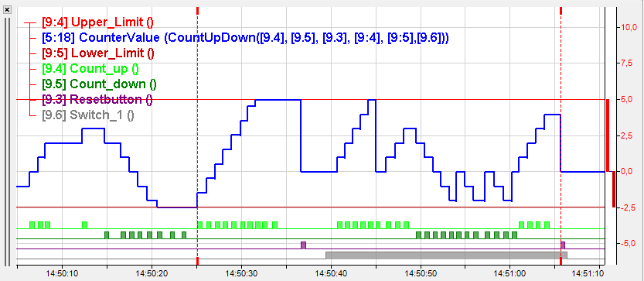Click the 10,0 value on the Y axis
644x281 pixels.
pos(629,28)
